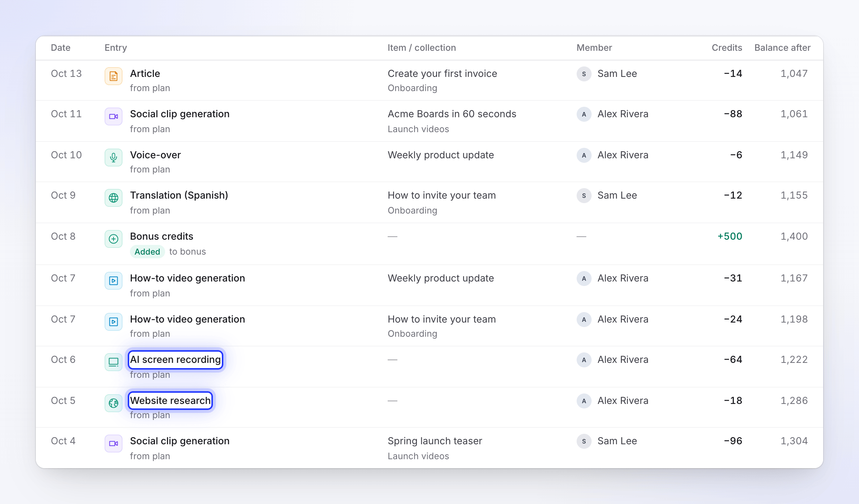This screenshot has height=504, width=859.
Task: Click the Bonus credits plus-circle icon
Action: point(114,239)
